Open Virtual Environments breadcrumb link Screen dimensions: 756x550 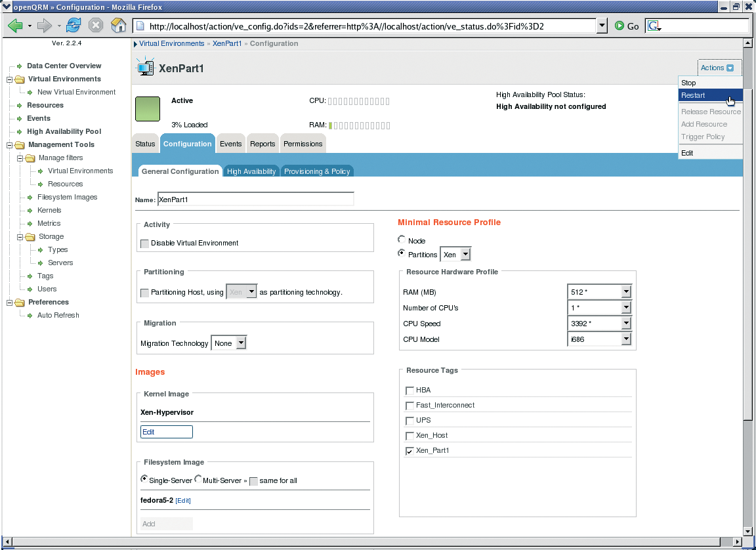pyautogui.click(x=172, y=43)
